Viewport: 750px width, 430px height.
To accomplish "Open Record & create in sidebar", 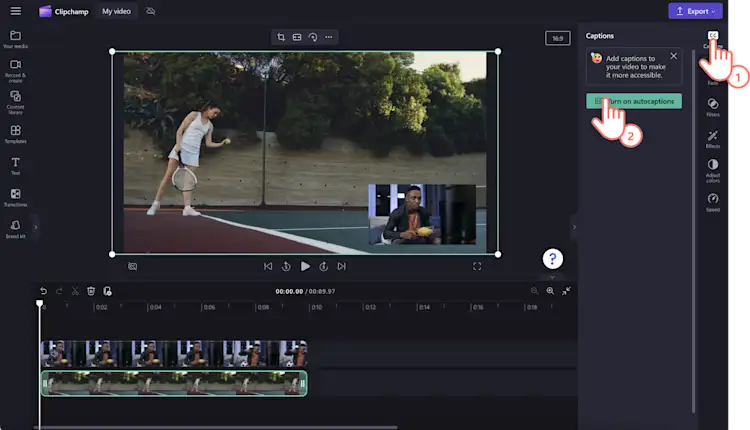I will click(x=15, y=69).
